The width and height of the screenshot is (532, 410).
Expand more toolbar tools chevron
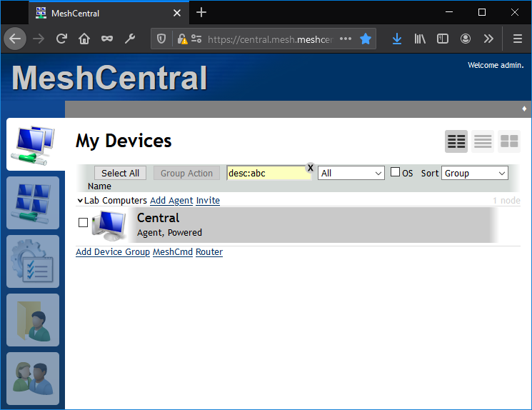coord(488,39)
